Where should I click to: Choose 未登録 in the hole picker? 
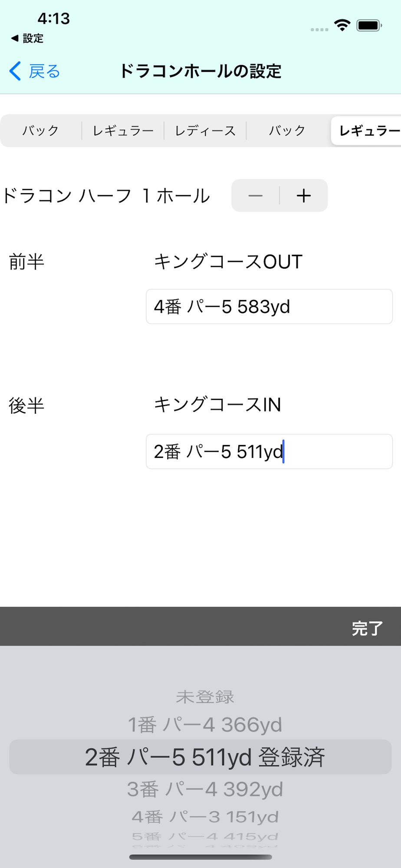coord(205,697)
